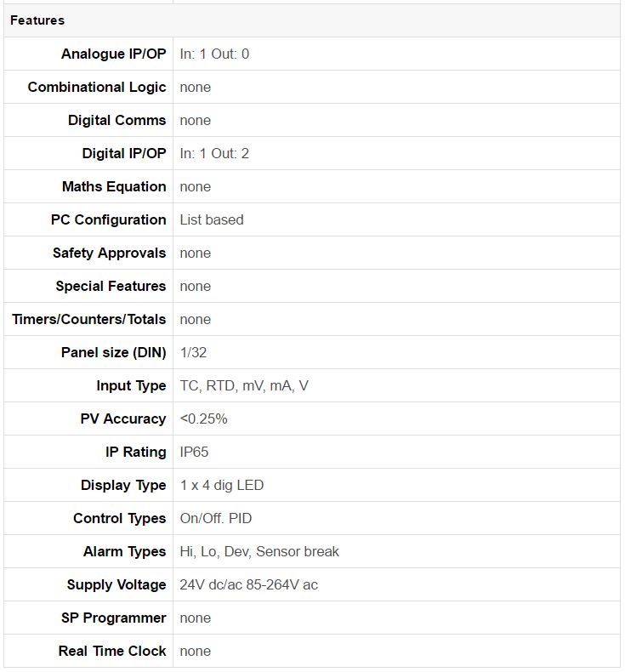This screenshot has height=672, width=625.
Task: Select the Panel size value "1/32"
Action: (193, 352)
